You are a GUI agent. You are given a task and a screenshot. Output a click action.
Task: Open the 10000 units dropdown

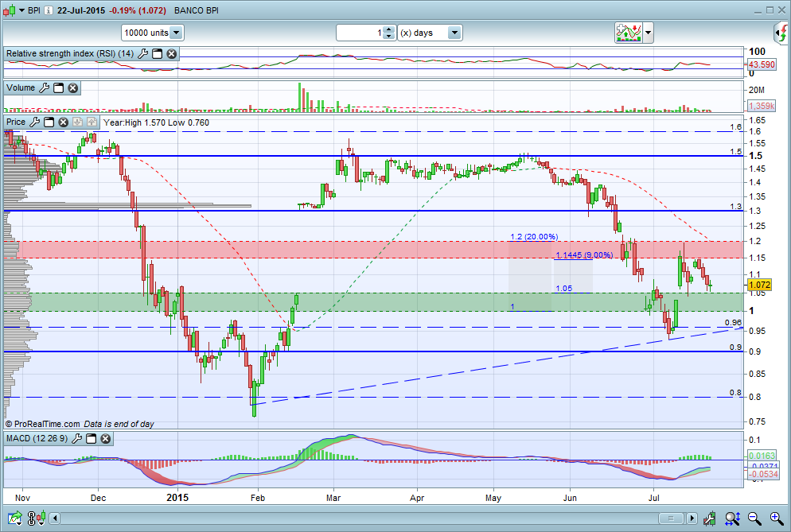pyautogui.click(x=152, y=33)
